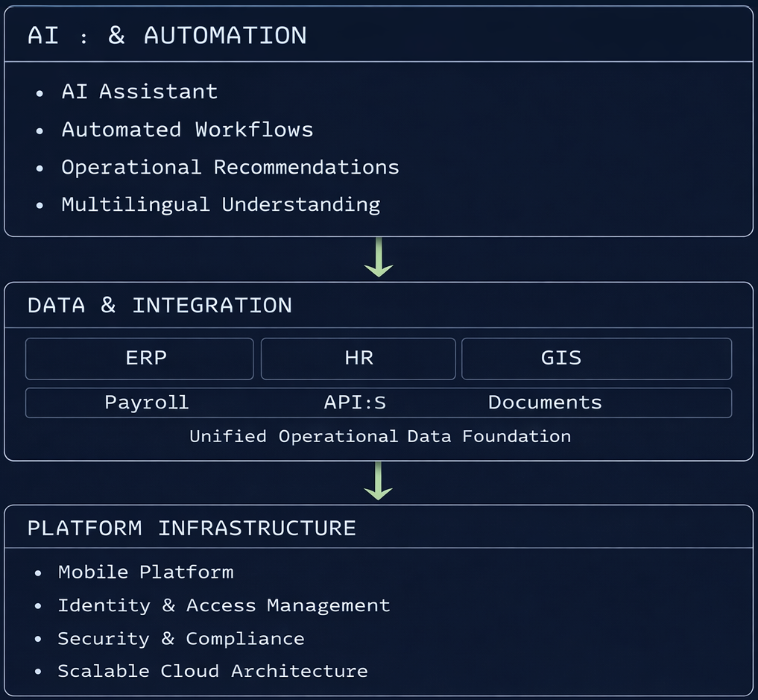Viewport: 758px width, 700px height.
Task: Click the AI Assistant bullet item
Action: pos(139,92)
